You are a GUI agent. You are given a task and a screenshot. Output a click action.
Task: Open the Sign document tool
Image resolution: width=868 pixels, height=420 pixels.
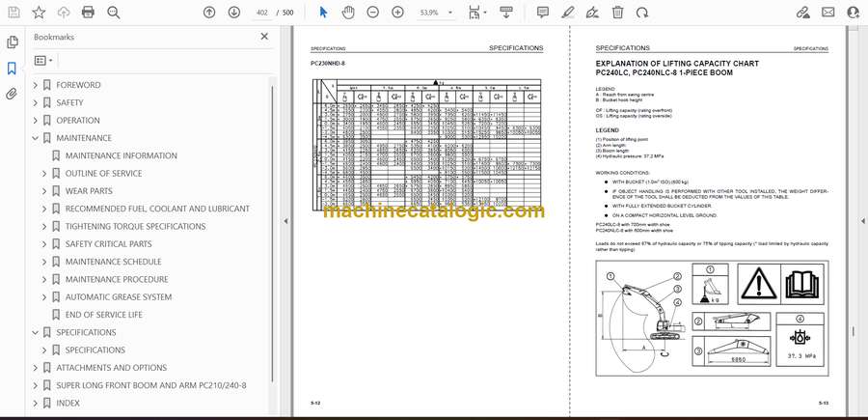pyautogui.click(x=592, y=13)
